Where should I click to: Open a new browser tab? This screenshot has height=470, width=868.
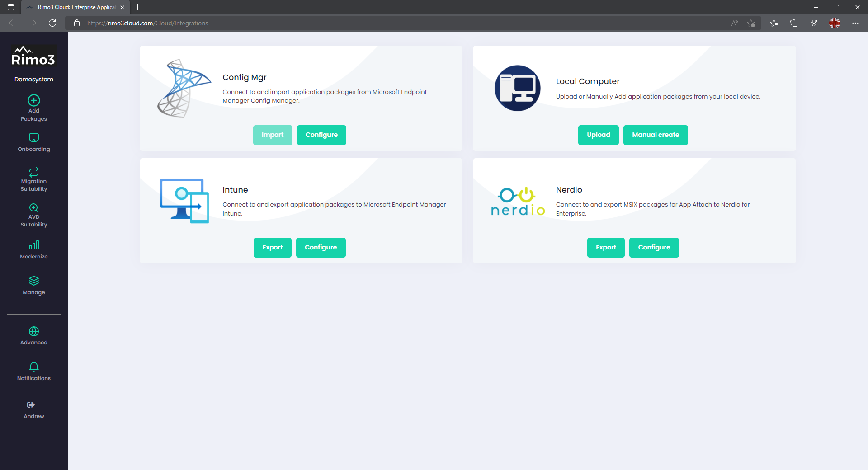[x=138, y=7]
